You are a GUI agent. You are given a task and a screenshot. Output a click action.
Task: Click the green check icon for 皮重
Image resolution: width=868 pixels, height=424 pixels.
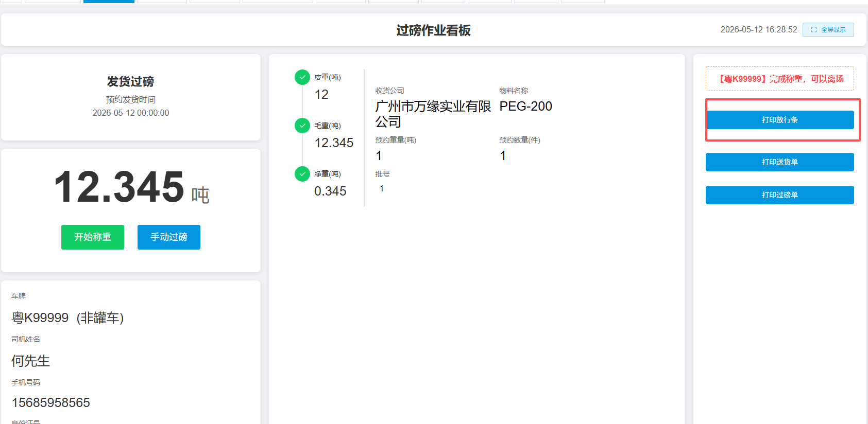coord(302,77)
